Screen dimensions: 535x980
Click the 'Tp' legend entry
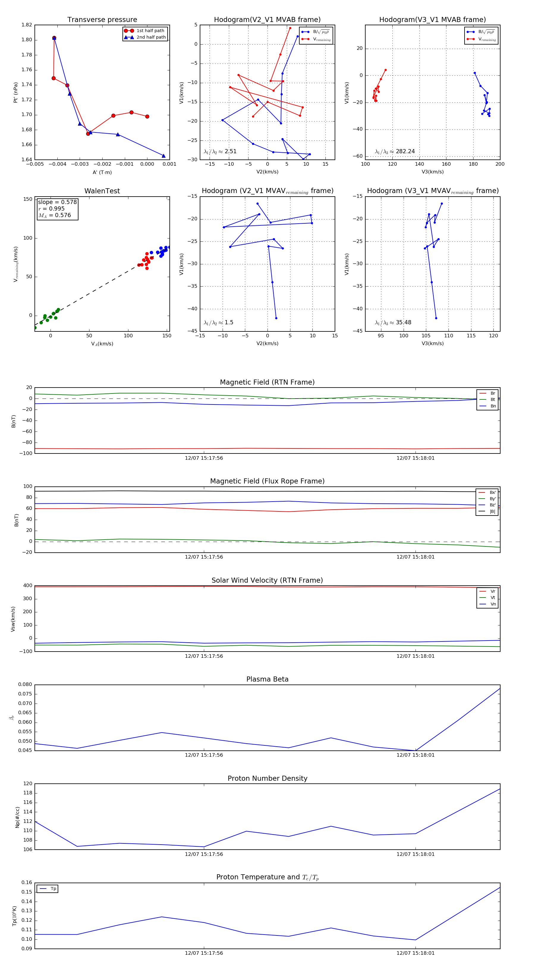pos(48,889)
